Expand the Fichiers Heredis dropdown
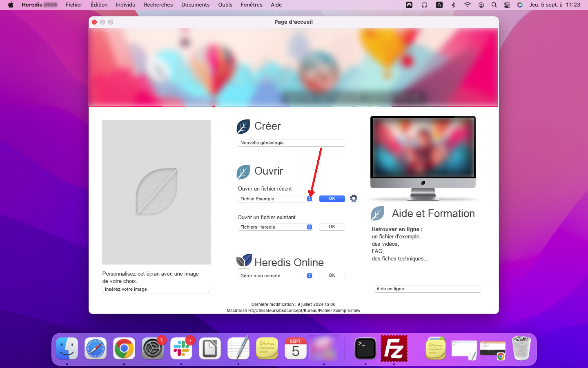This screenshot has height=368, width=588. [x=309, y=227]
